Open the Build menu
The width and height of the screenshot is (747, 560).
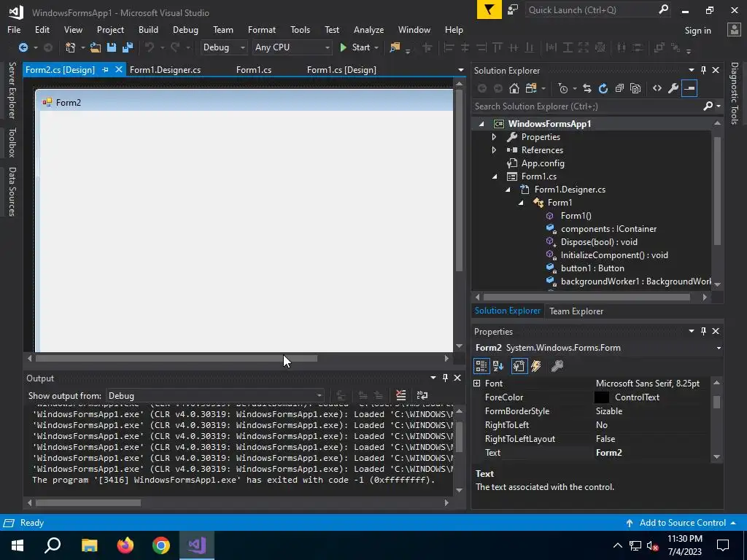pos(148,29)
